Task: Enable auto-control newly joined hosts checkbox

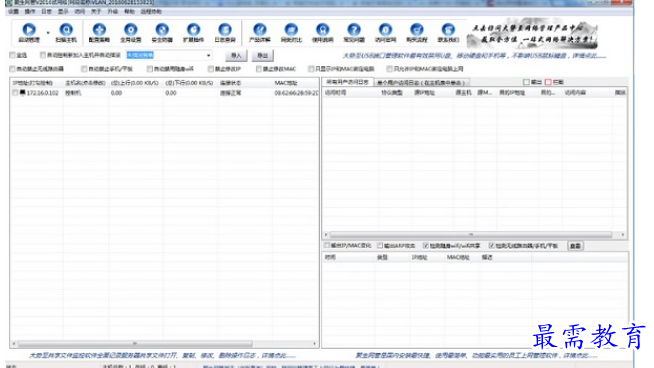Action: 43,55
